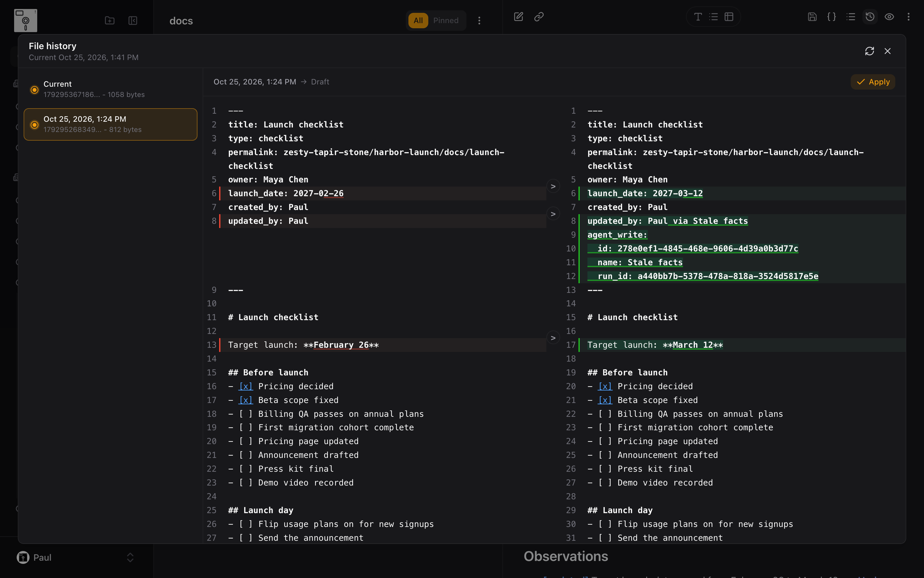Click the Pricing decided checkbox in left pane
Image resolution: width=924 pixels, height=578 pixels.
point(245,386)
